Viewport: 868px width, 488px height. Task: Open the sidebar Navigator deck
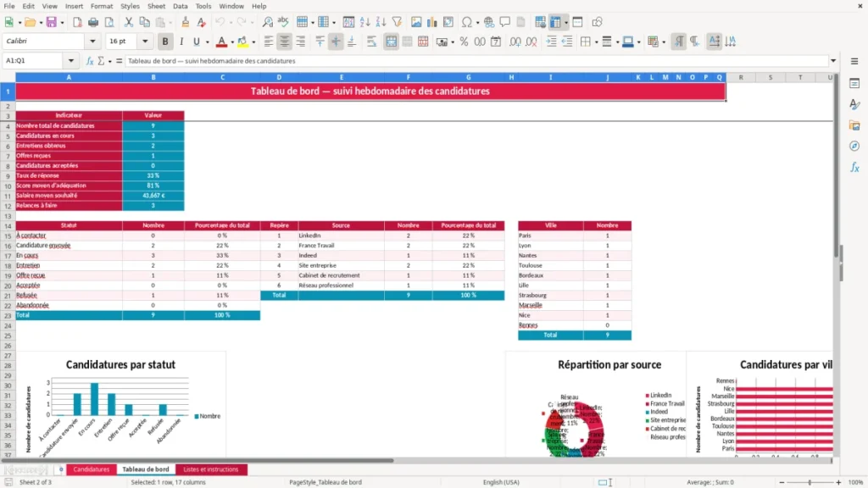[854, 146]
